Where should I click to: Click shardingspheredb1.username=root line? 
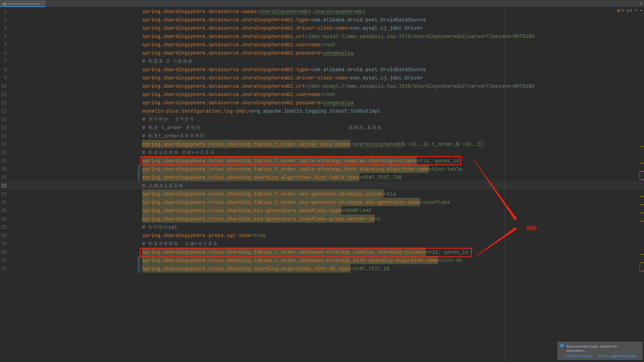click(x=238, y=44)
